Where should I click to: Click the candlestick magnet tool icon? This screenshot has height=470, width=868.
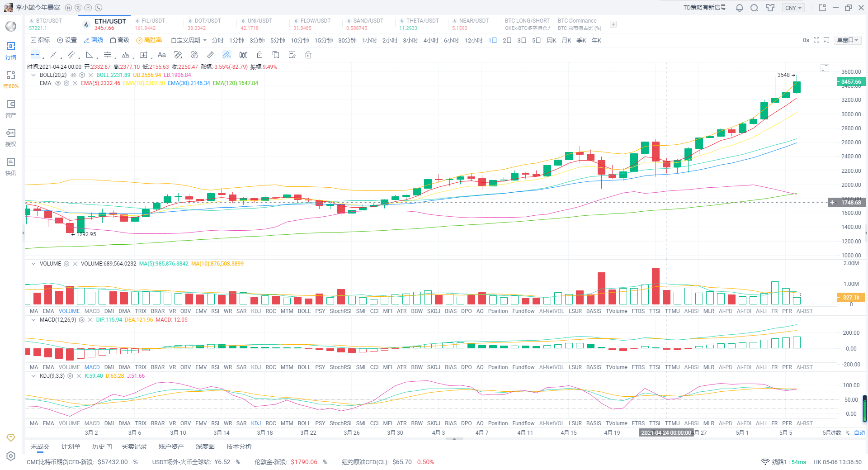243,55
